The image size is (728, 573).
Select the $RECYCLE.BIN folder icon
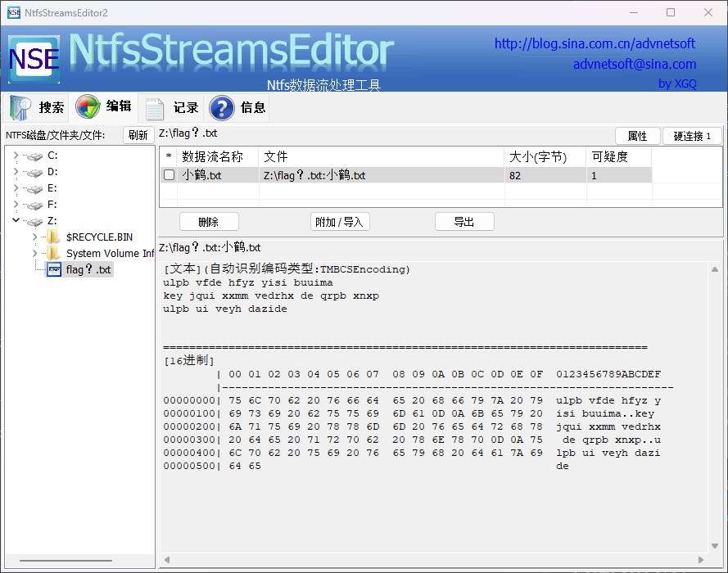click(x=54, y=237)
